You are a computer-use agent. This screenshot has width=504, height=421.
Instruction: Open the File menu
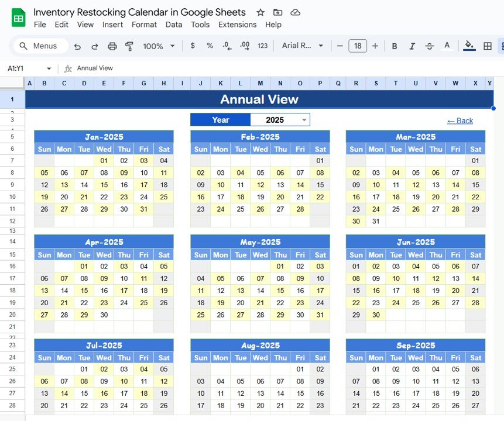pyautogui.click(x=40, y=25)
